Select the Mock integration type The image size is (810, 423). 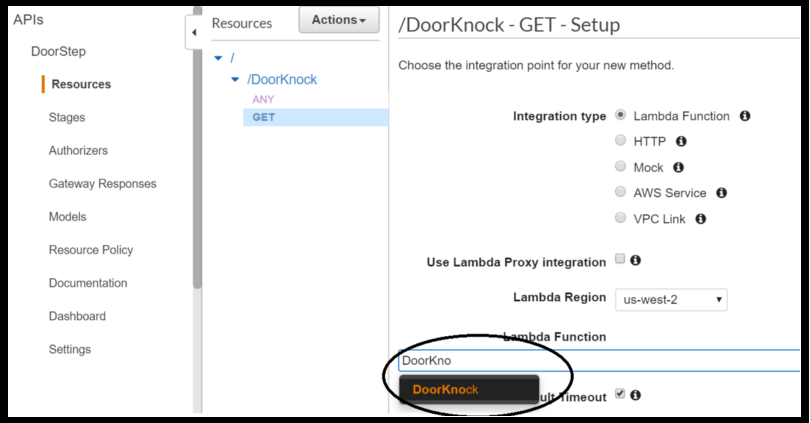(x=621, y=167)
